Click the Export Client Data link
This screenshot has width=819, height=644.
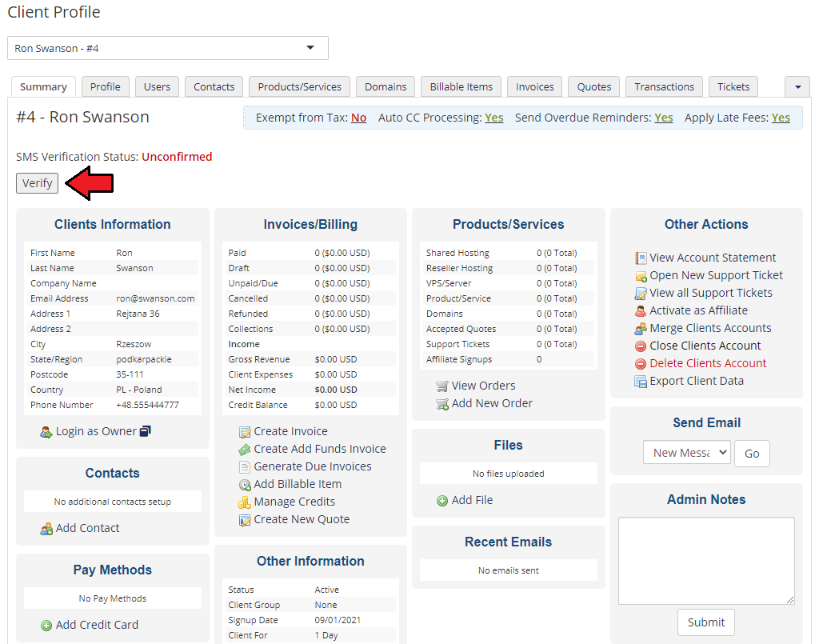point(697,381)
